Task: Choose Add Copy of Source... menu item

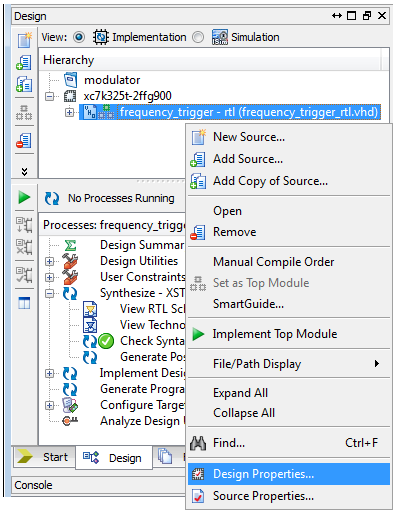Action: [289, 181]
